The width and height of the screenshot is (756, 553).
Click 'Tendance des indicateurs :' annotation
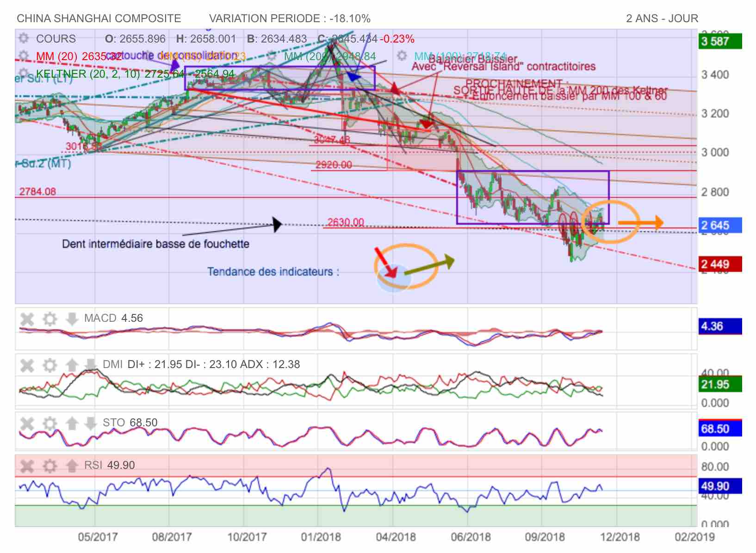273,271
